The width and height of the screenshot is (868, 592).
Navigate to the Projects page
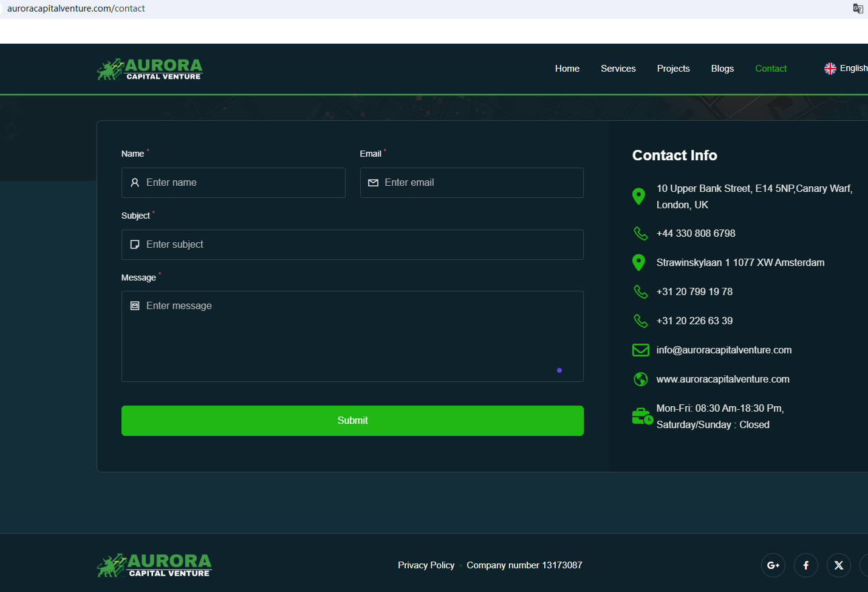tap(673, 69)
